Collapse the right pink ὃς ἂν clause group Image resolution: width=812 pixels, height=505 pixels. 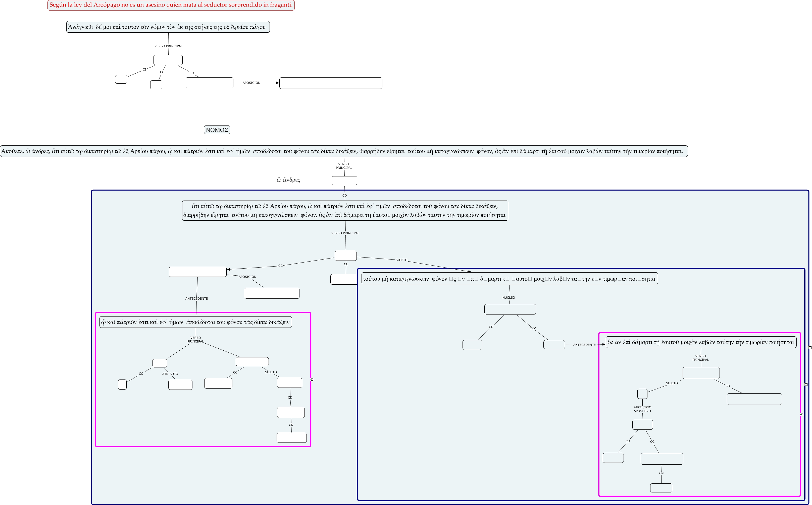tap(801, 414)
